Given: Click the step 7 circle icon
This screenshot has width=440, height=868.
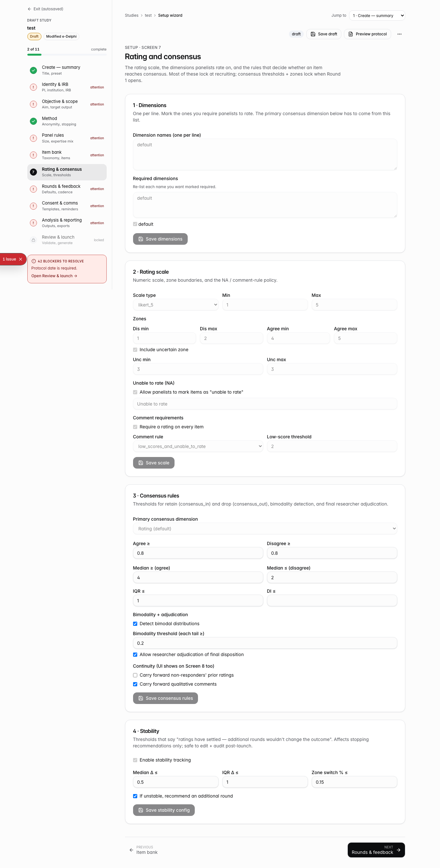Looking at the screenshot, I should click(x=33, y=172).
